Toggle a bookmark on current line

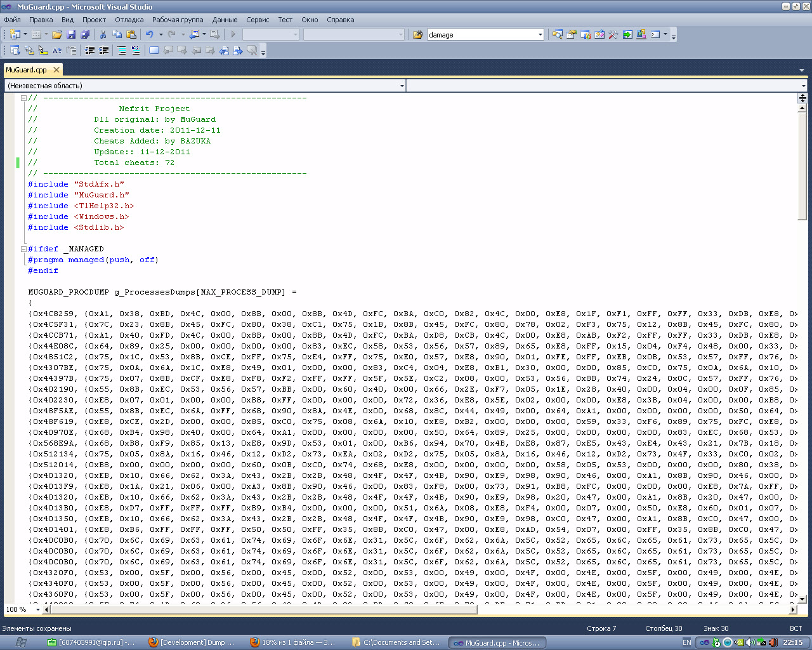(154, 50)
